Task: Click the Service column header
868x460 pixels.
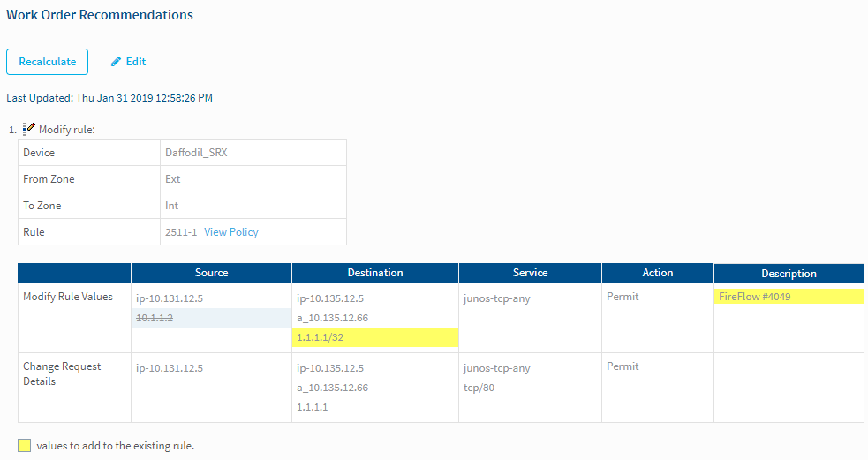Action: coord(530,273)
